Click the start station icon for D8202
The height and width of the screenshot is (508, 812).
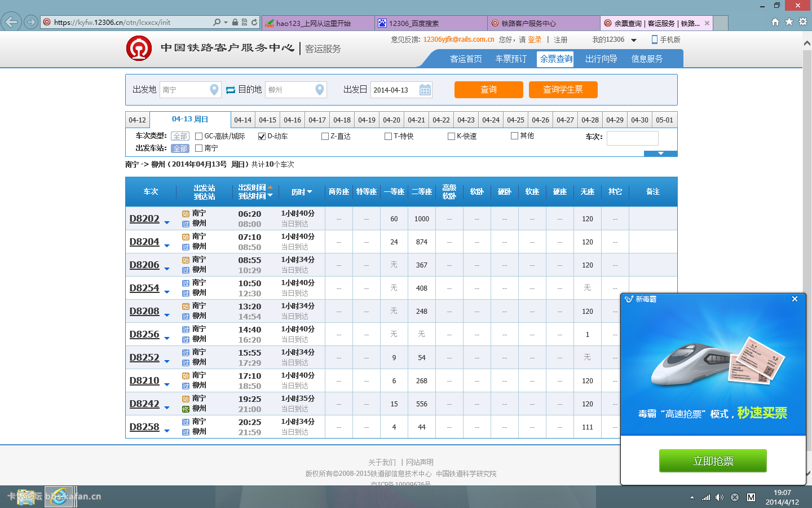tap(186, 214)
